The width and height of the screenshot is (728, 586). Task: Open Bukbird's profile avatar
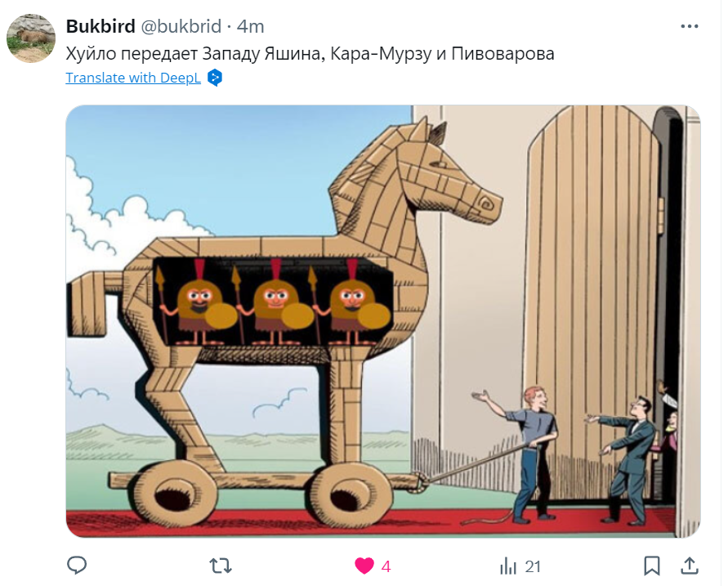[31, 38]
